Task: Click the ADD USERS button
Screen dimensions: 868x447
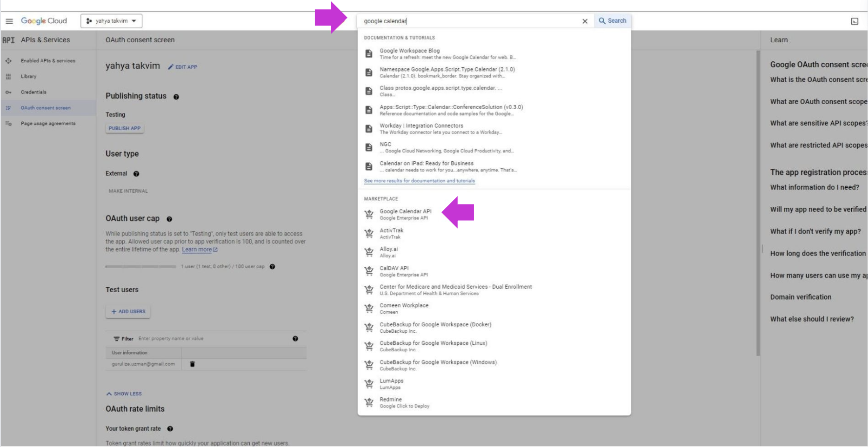Action: [128, 312]
